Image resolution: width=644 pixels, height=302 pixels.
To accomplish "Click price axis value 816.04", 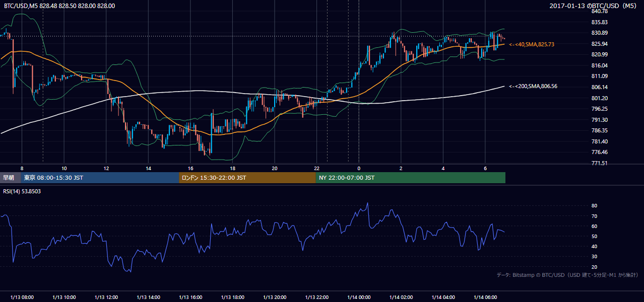I will point(600,65).
